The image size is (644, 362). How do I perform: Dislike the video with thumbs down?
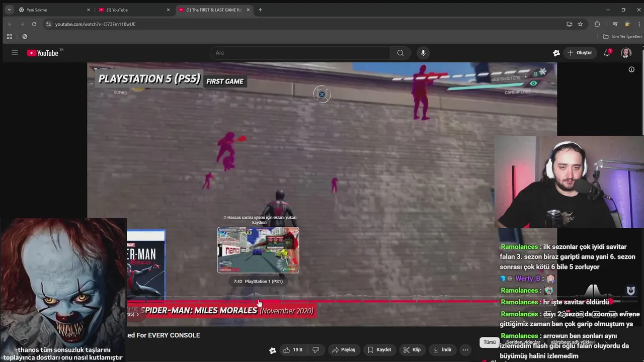(x=316, y=350)
